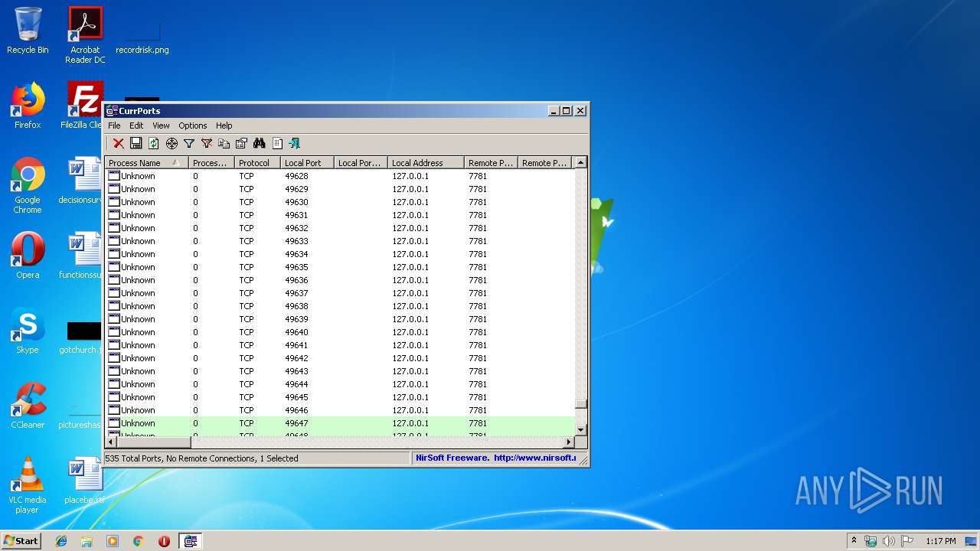Click the horizontal scrollbar right arrow
Screen dimensions: 980x551
[568, 442]
